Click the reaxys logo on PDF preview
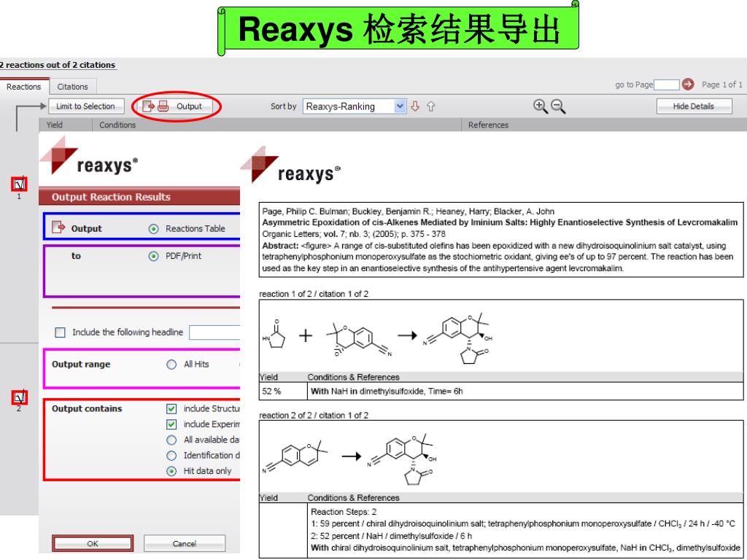Screen dimensions: 747x560 (290, 166)
